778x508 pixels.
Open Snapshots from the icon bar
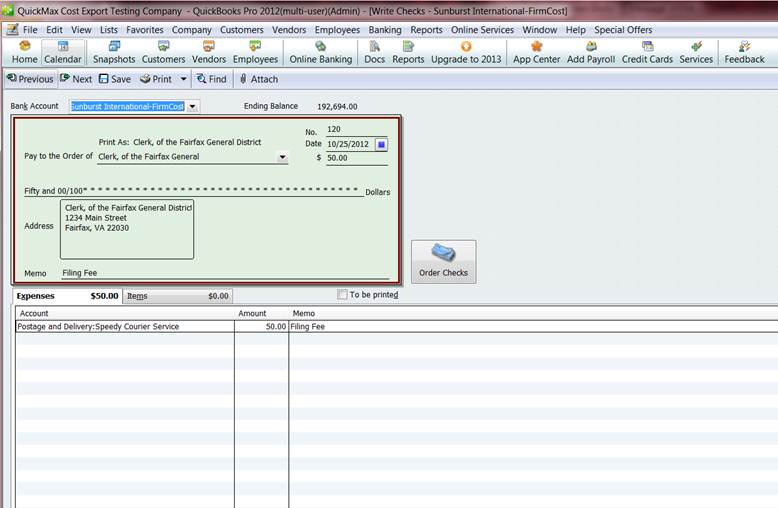114,53
